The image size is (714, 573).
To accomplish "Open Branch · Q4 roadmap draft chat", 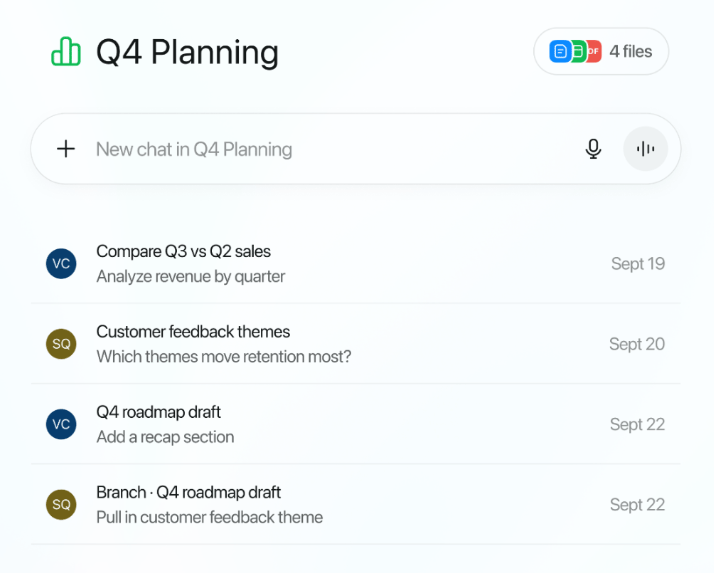I will 188,492.
